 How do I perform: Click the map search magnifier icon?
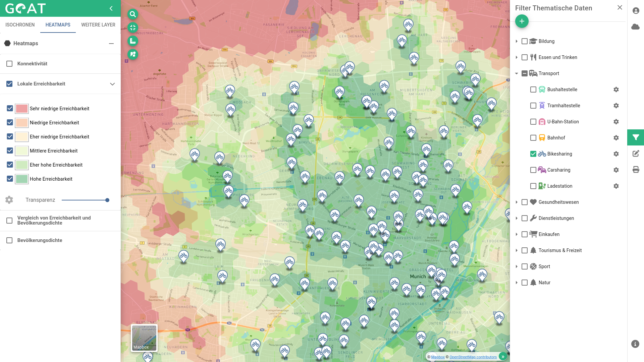coord(133,14)
